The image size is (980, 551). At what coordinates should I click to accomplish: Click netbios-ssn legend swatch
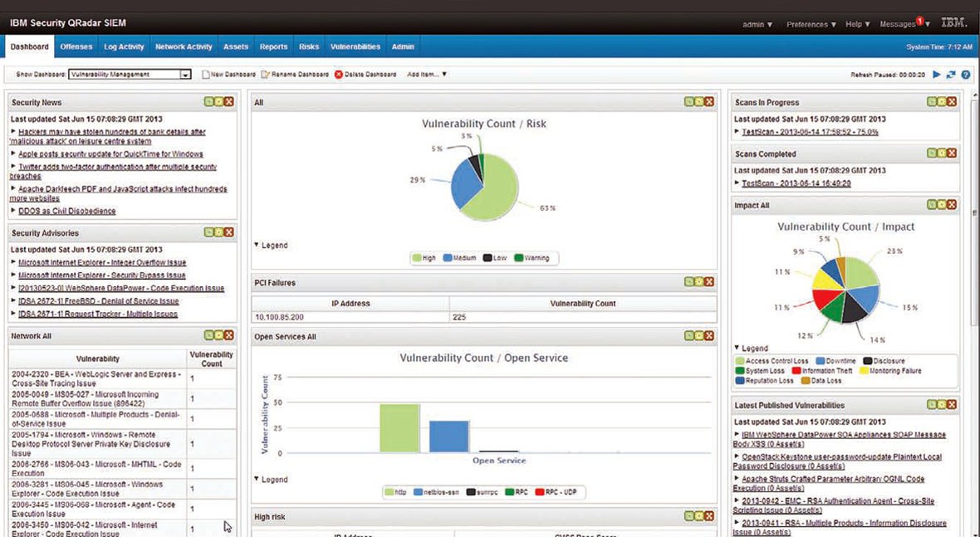point(418,492)
